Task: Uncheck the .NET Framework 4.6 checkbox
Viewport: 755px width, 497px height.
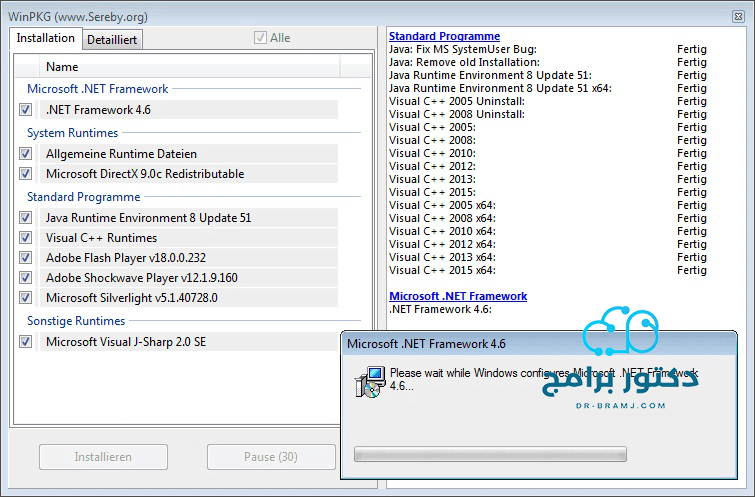Action: [26, 110]
